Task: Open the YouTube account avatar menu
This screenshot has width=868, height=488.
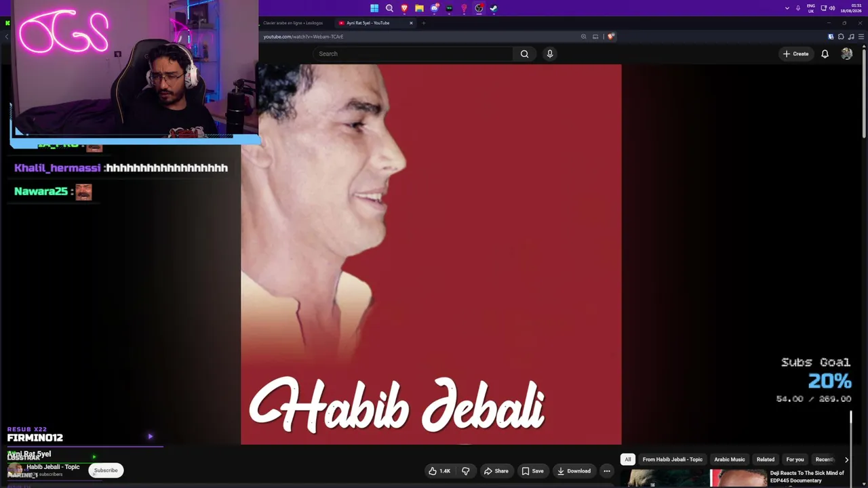Action: [846, 54]
